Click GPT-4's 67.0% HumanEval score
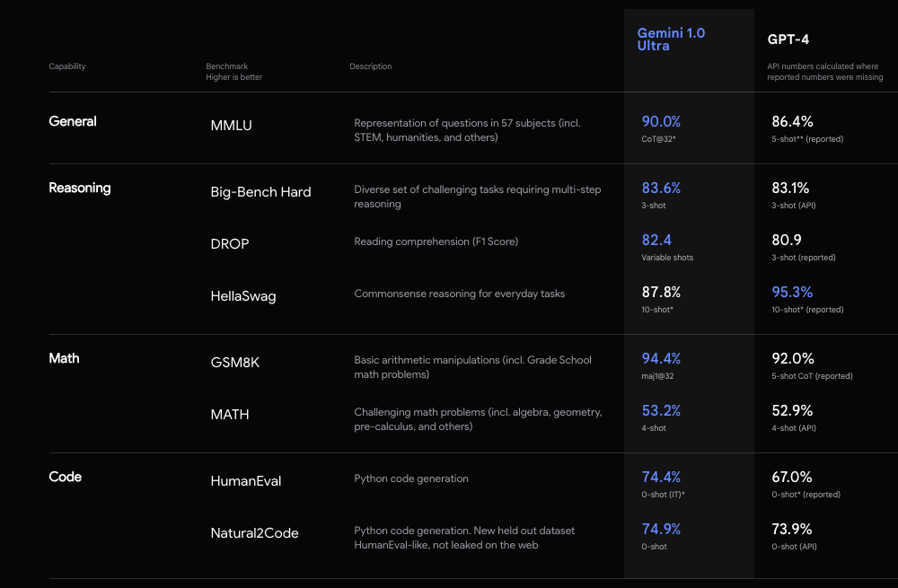 [791, 477]
